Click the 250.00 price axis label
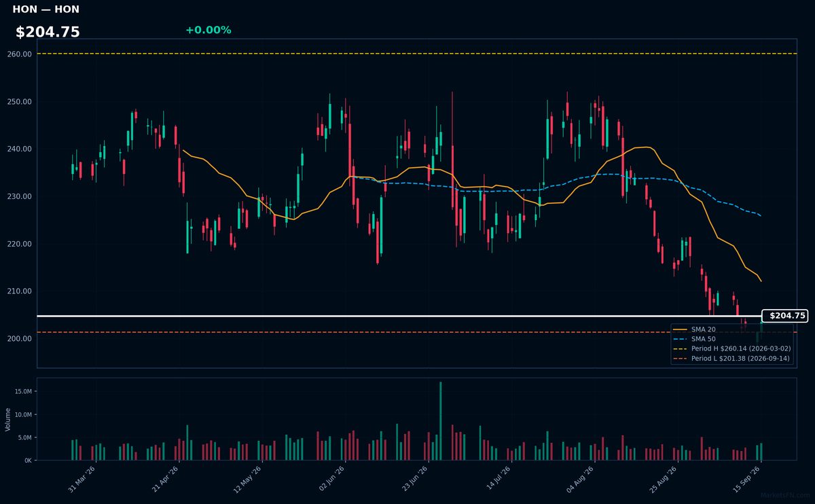The height and width of the screenshot is (504, 815). coord(20,101)
